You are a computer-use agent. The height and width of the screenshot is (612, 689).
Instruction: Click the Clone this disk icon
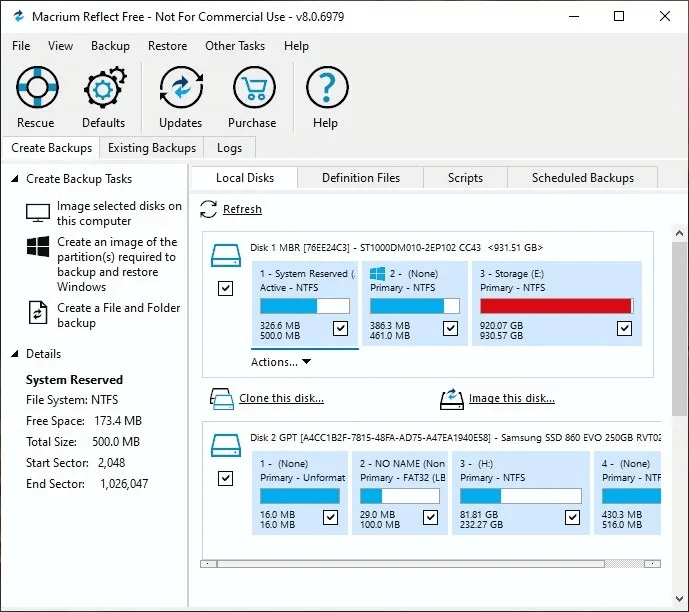pyautogui.click(x=221, y=399)
